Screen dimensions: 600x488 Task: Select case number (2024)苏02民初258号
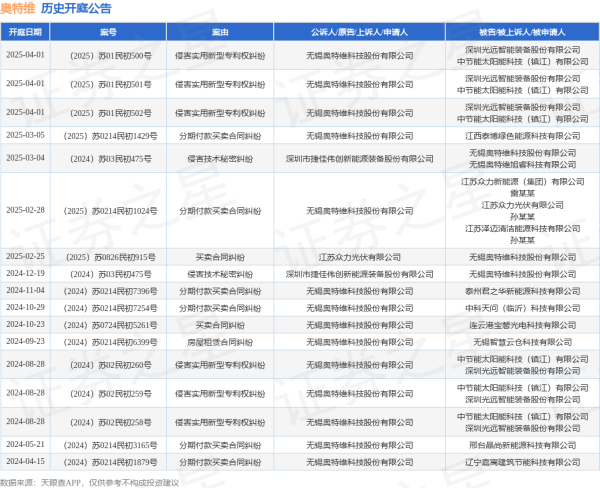111,423
